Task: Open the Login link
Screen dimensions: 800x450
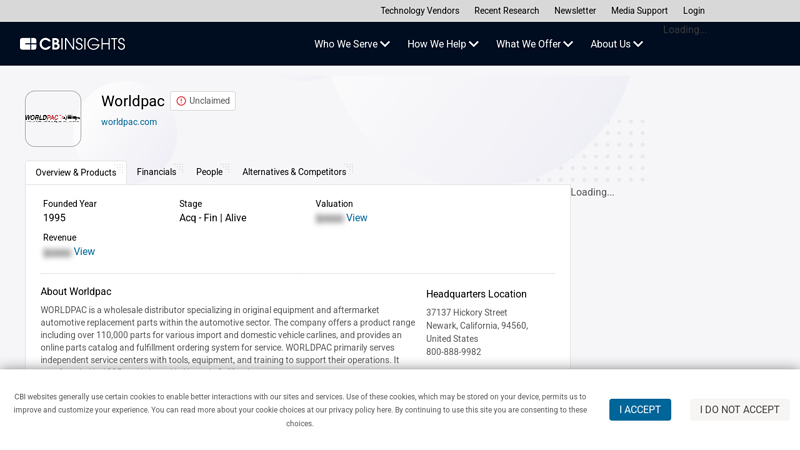Action: pyautogui.click(x=693, y=11)
